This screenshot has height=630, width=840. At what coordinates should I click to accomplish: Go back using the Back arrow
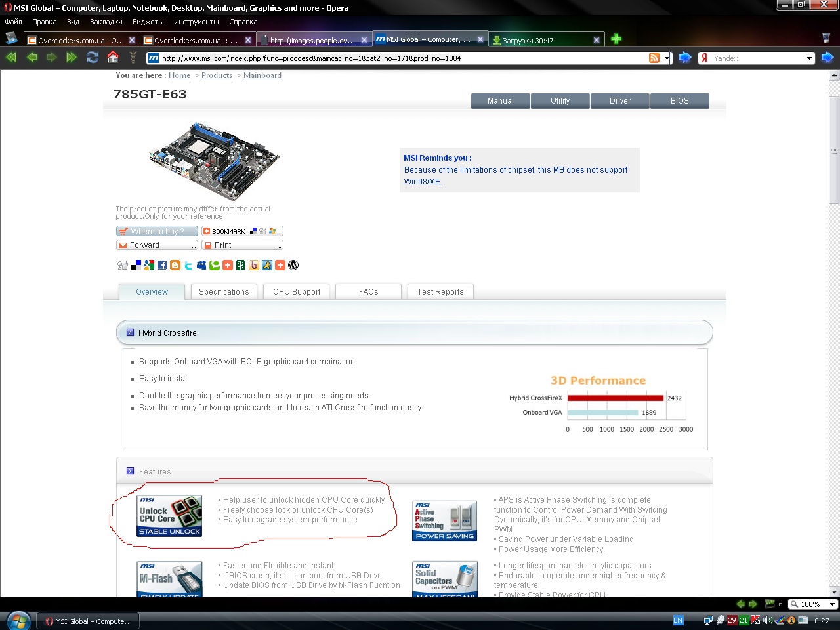(x=31, y=58)
